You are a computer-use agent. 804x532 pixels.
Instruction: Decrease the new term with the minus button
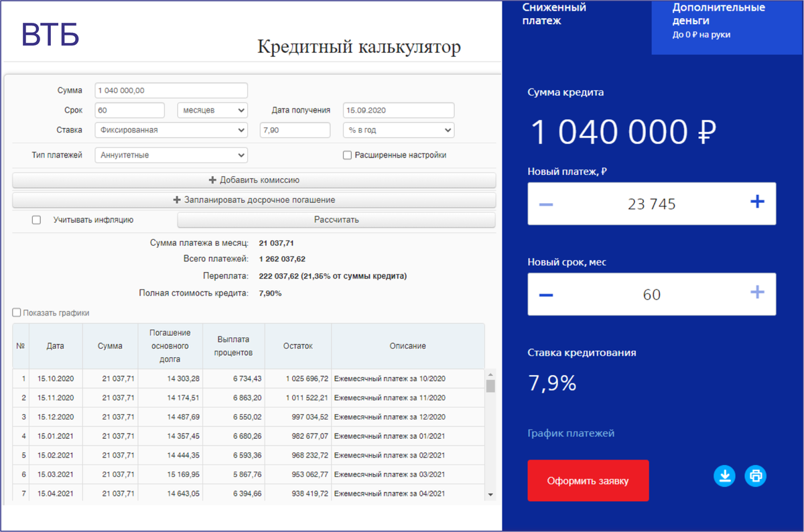click(546, 294)
